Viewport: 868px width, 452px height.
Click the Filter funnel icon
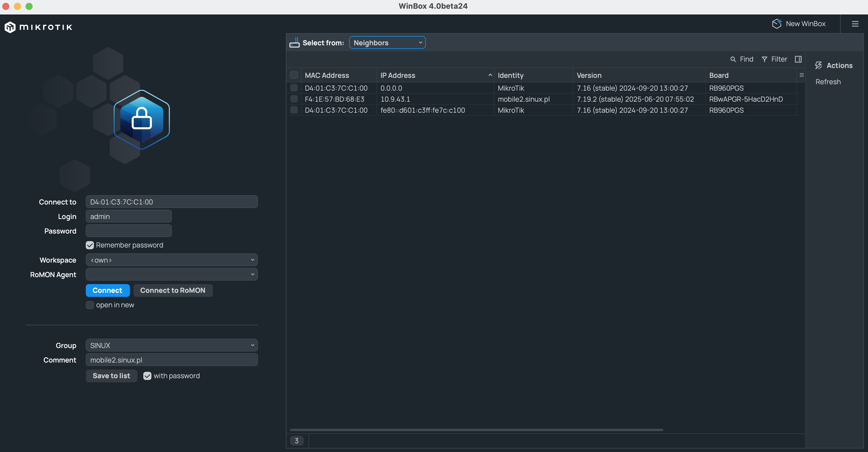tap(764, 59)
